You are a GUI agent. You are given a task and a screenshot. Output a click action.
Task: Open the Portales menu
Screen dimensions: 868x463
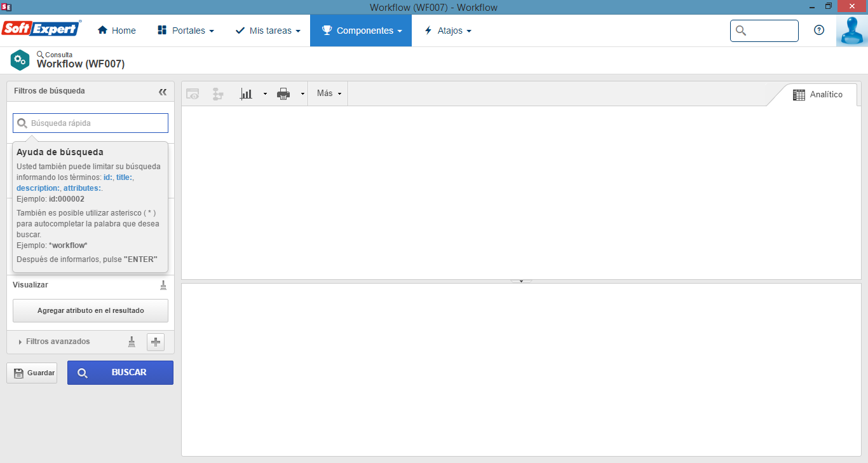tap(186, 31)
